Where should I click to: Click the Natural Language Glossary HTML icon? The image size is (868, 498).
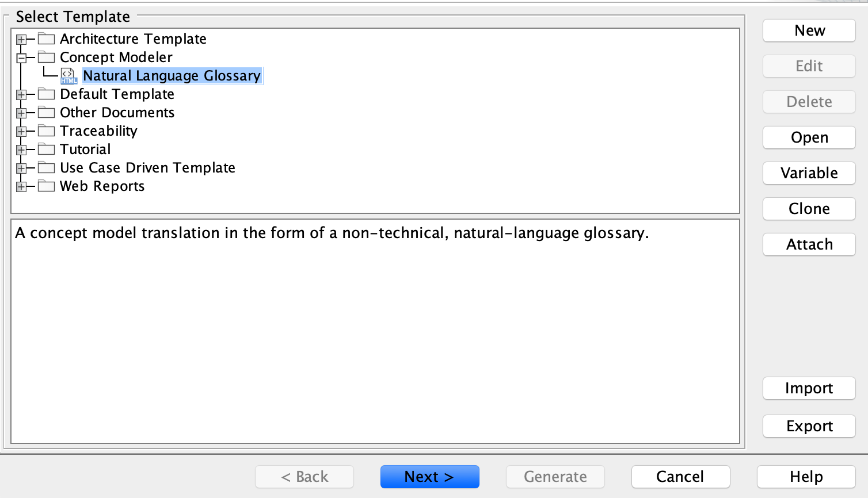[68, 76]
